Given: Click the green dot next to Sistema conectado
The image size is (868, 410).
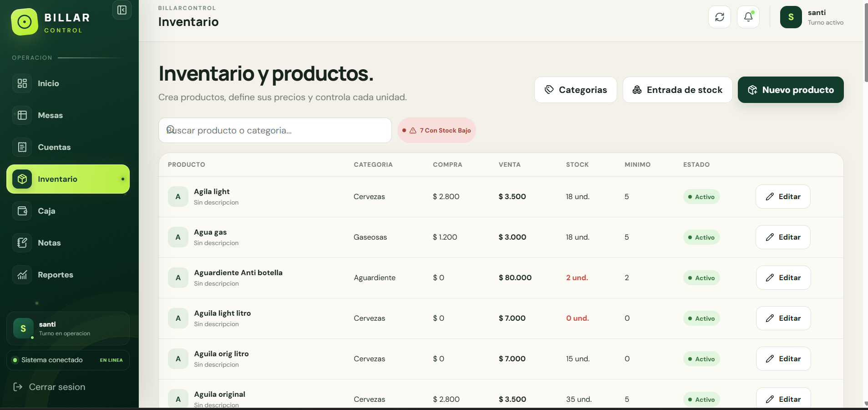Looking at the screenshot, I should tap(15, 360).
